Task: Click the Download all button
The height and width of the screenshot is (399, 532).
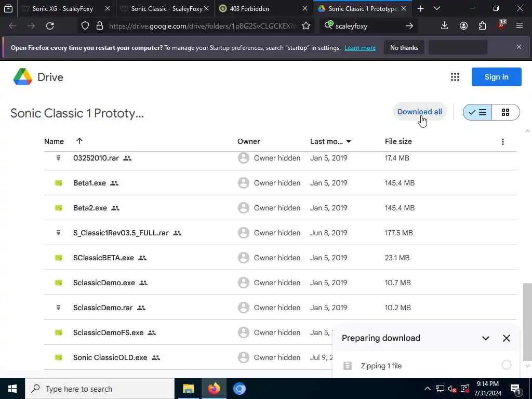Action: 419,112
